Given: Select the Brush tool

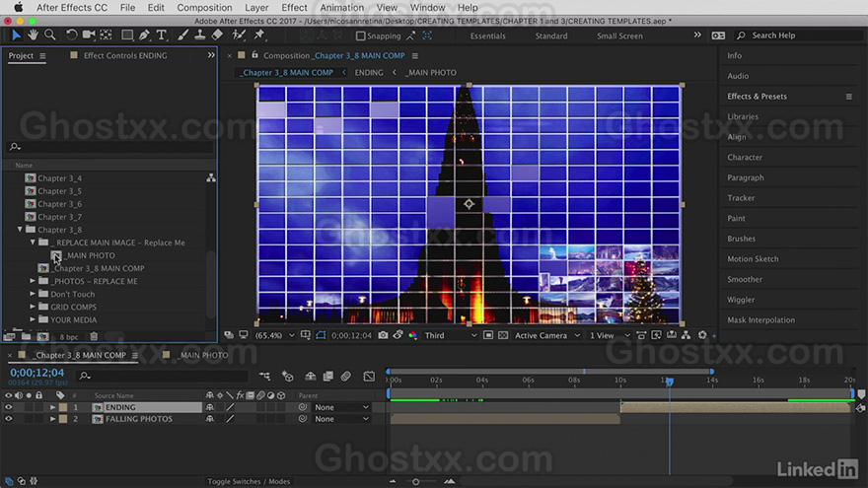Looking at the screenshot, I should [x=182, y=35].
